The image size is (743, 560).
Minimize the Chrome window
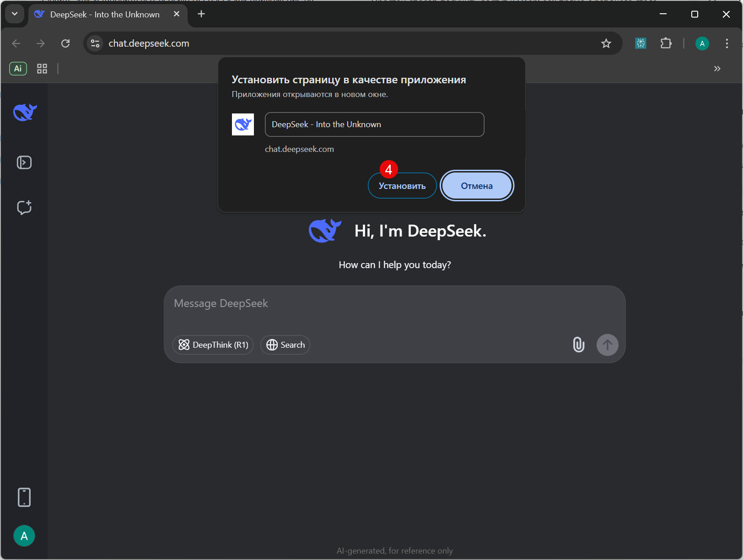[x=663, y=14]
